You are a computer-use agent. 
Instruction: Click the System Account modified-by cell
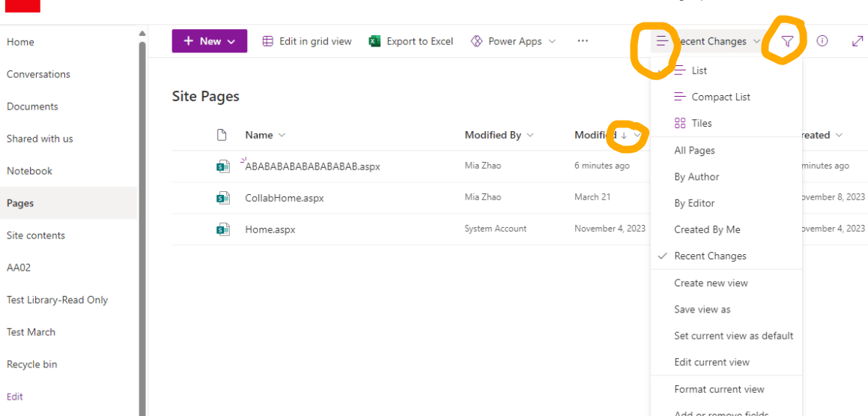click(x=496, y=228)
